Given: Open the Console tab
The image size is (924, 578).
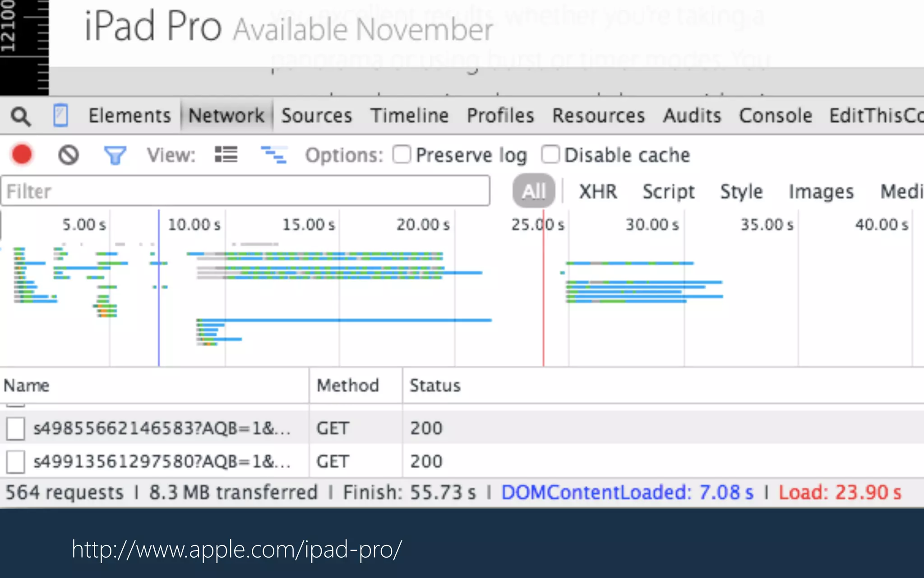Looking at the screenshot, I should [776, 116].
